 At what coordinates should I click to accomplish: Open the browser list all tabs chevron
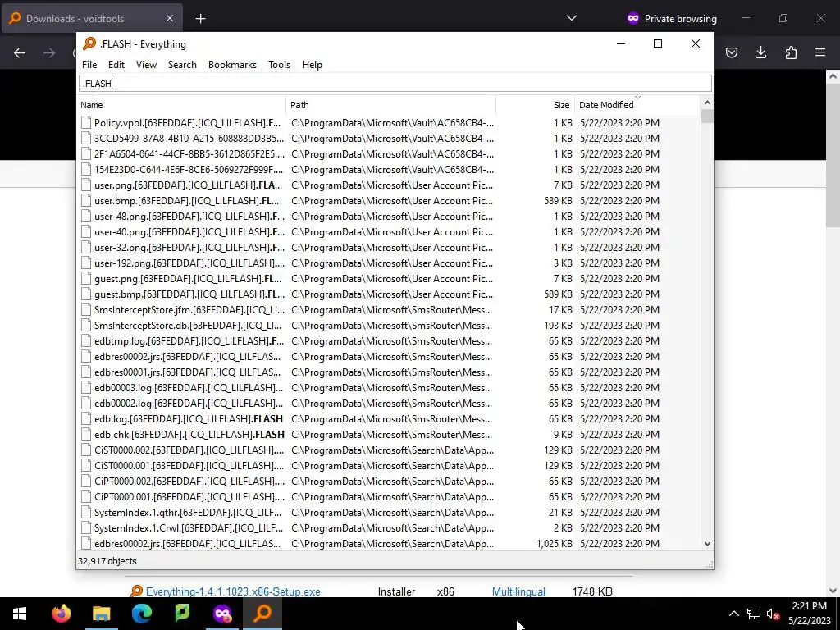coord(572,18)
